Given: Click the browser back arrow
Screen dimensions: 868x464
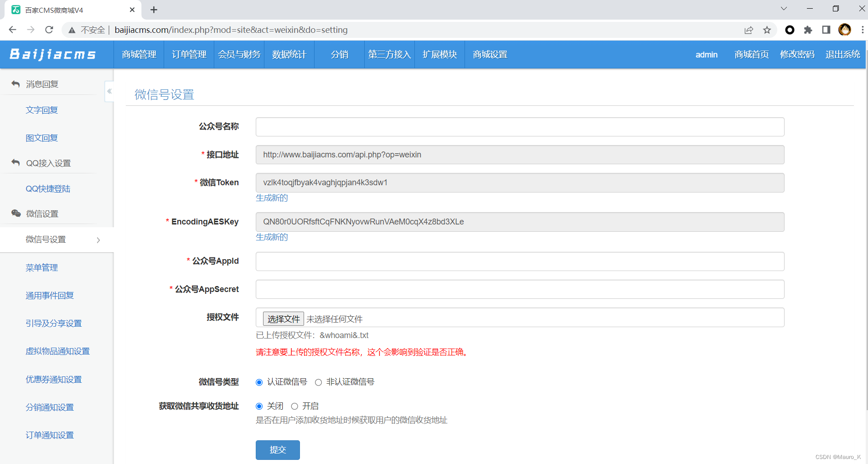Looking at the screenshot, I should (x=13, y=30).
